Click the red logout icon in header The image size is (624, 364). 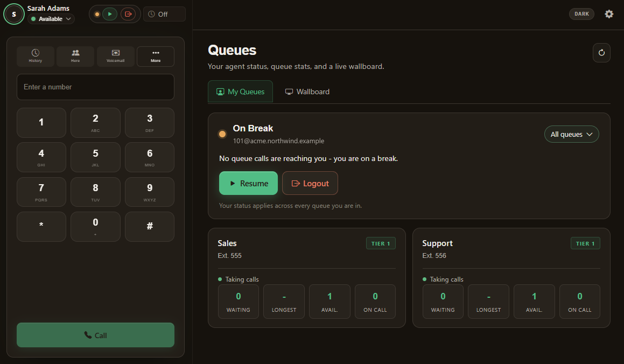128,14
